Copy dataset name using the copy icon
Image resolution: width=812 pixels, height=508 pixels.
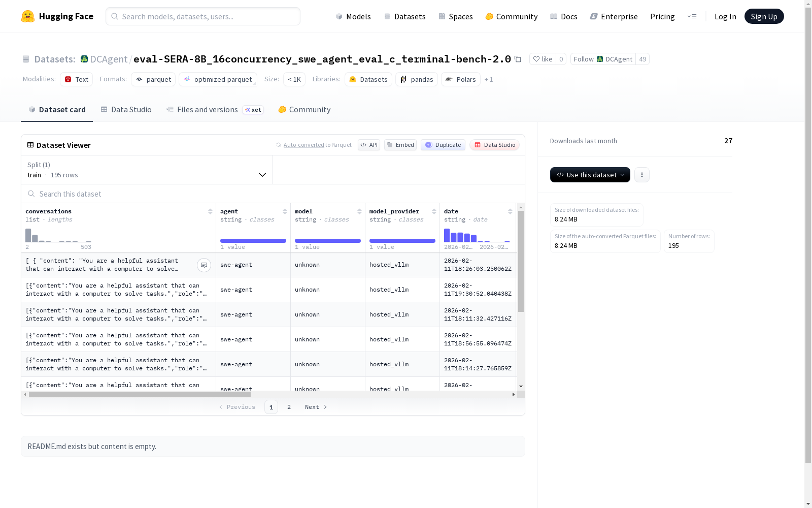coord(518,59)
